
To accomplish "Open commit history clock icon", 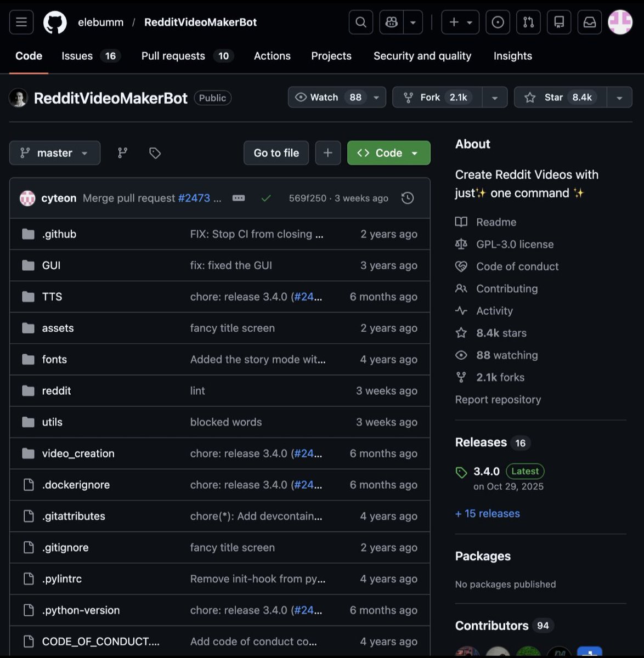I will (x=408, y=198).
